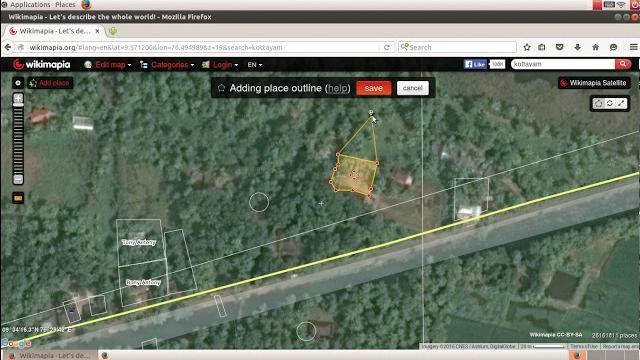Bookmark this page with the star icon
This screenshot has width=640, height=360.
click(x=527, y=47)
